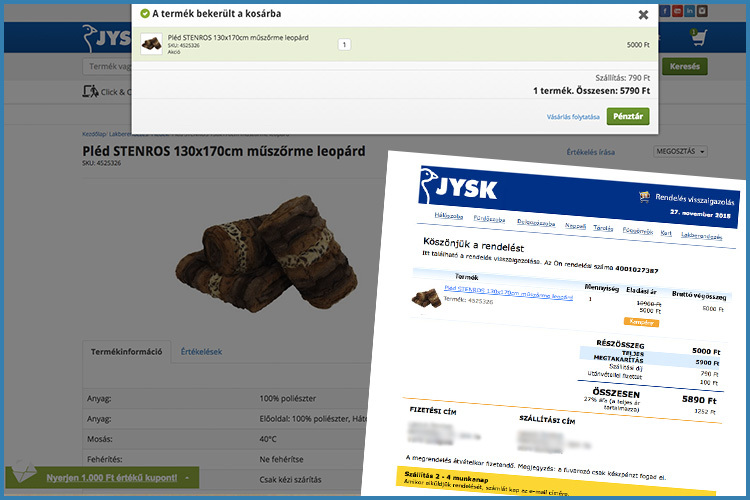Open the Értékelés írása link
This screenshot has width=750, height=500.
pos(591,152)
